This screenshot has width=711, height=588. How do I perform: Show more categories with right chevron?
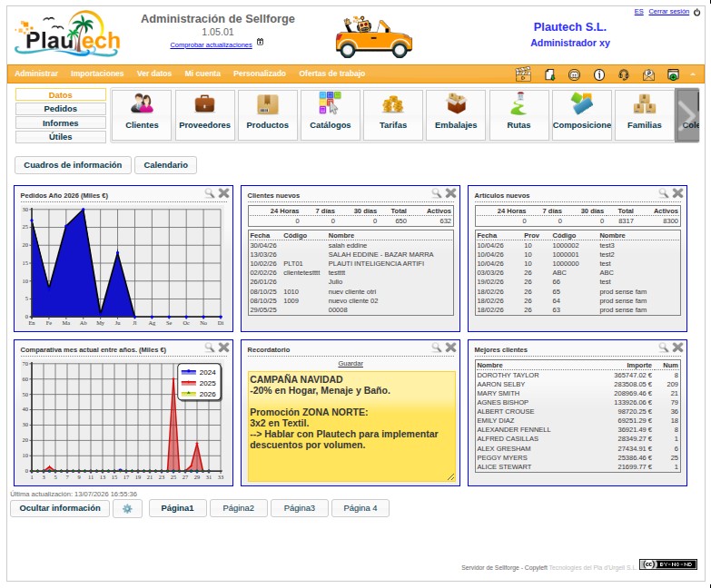(x=687, y=115)
